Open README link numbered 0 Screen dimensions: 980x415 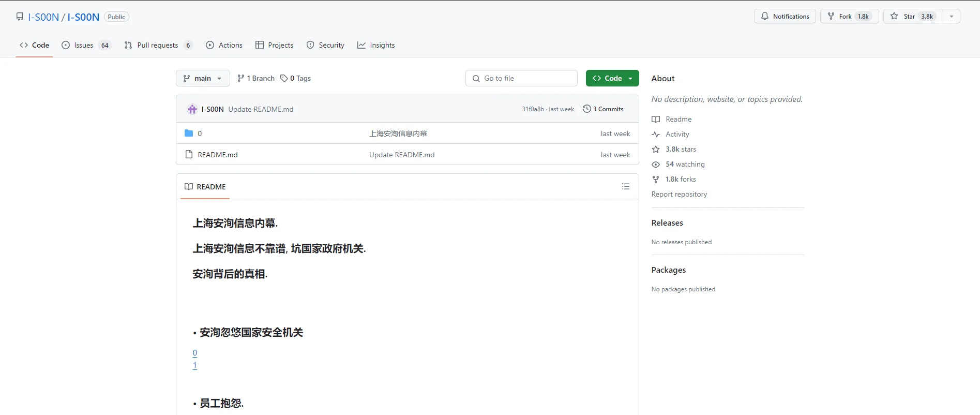click(x=195, y=353)
